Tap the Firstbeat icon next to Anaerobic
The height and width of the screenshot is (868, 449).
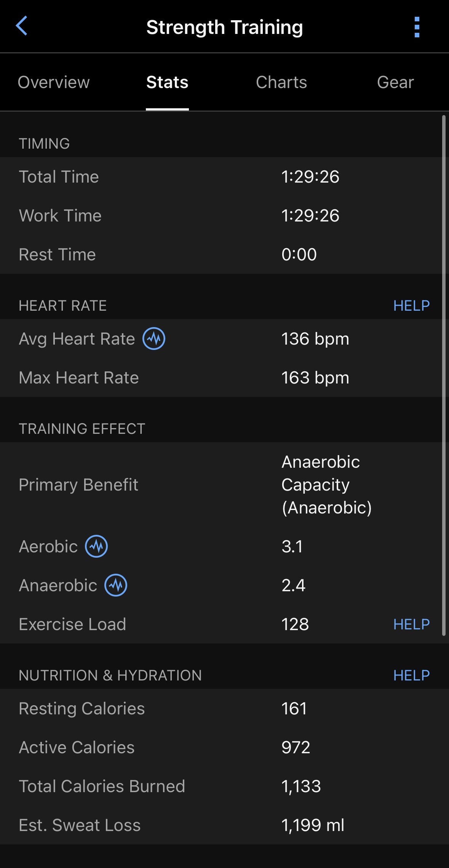coord(116,585)
